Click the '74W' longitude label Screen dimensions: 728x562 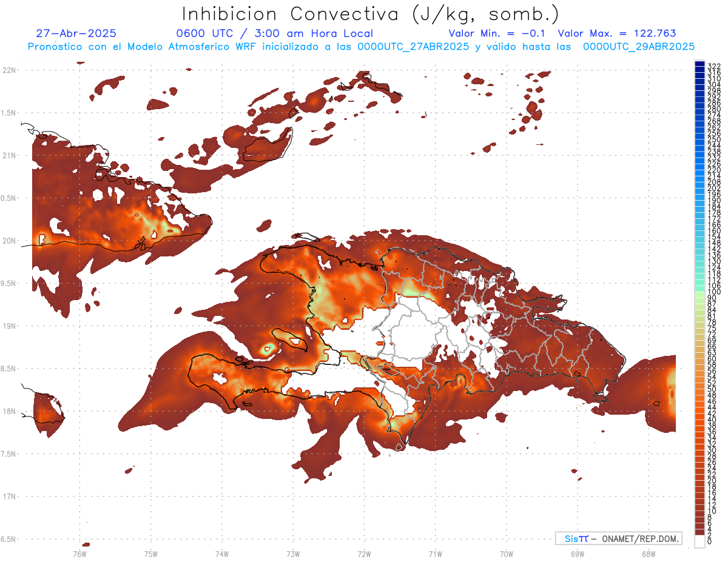point(222,554)
